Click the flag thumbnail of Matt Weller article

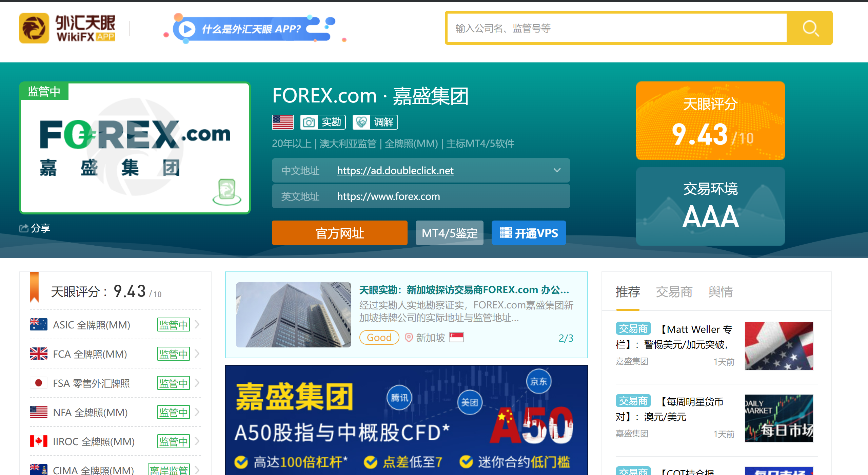coord(779,346)
